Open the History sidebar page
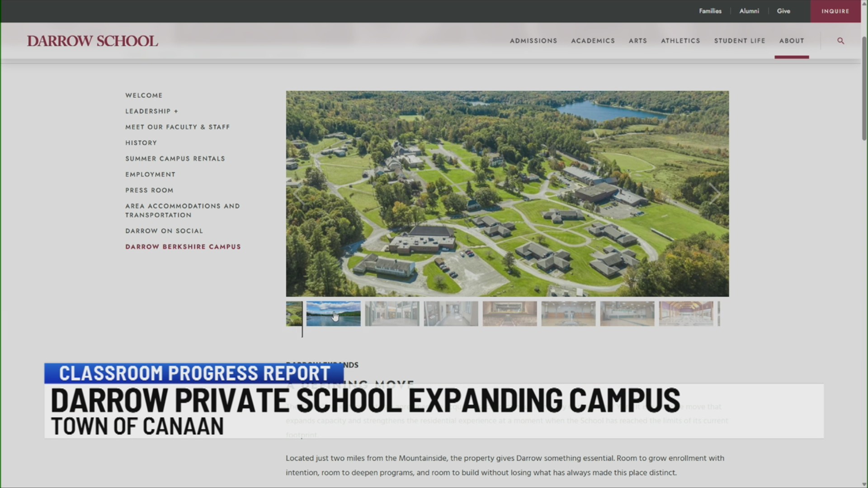The height and width of the screenshot is (488, 868). 141,143
